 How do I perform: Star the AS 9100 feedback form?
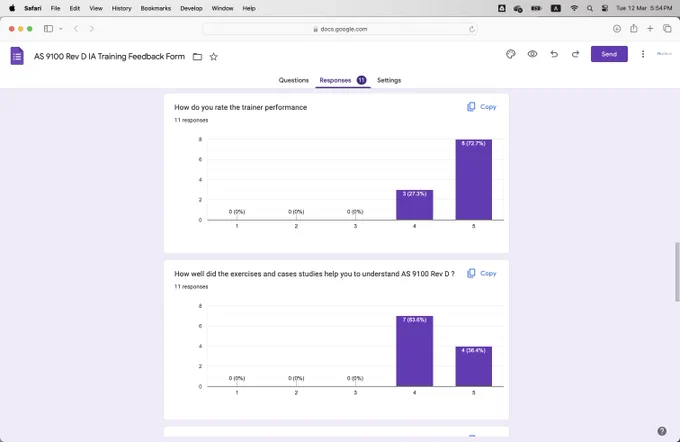pos(213,57)
